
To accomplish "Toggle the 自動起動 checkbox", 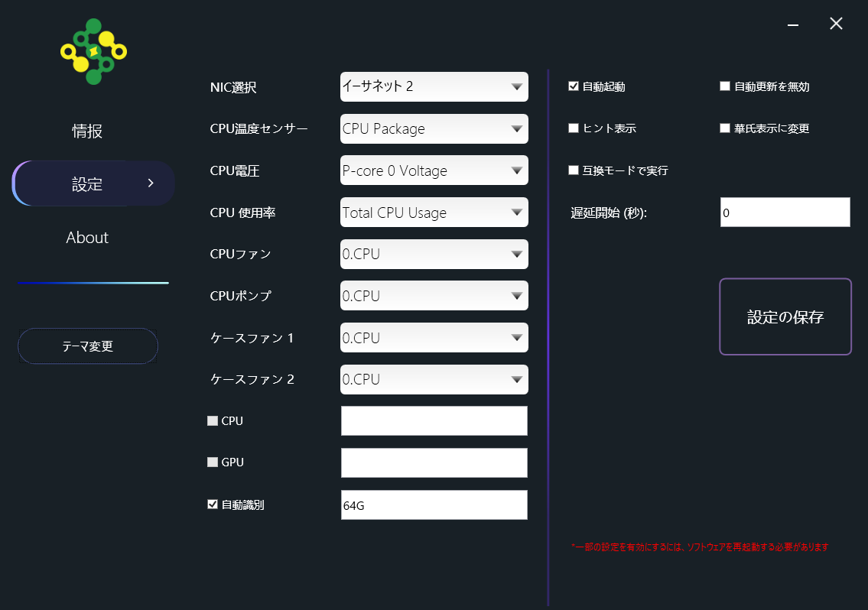I will tap(574, 86).
